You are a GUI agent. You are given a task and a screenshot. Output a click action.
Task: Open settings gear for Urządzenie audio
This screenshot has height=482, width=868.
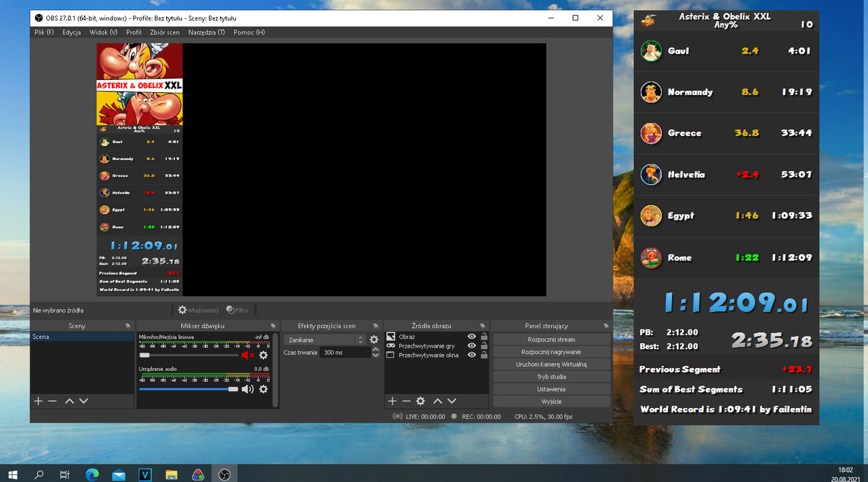(x=263, y=388)
